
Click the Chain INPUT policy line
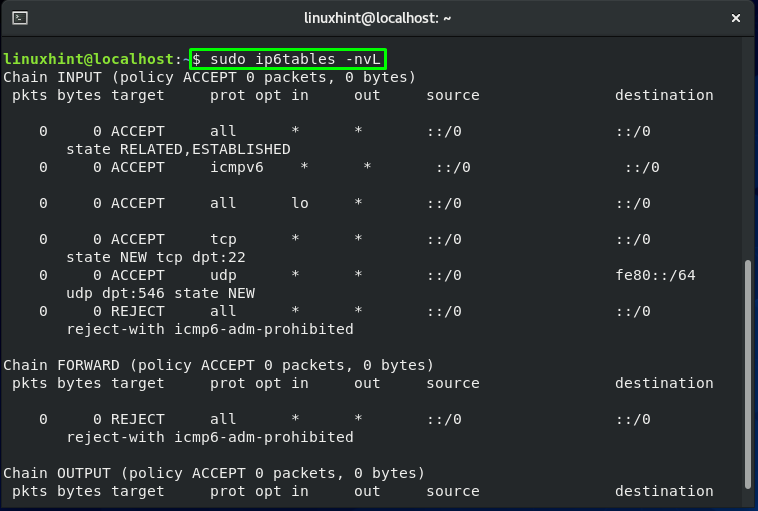(x=209, y=77)
